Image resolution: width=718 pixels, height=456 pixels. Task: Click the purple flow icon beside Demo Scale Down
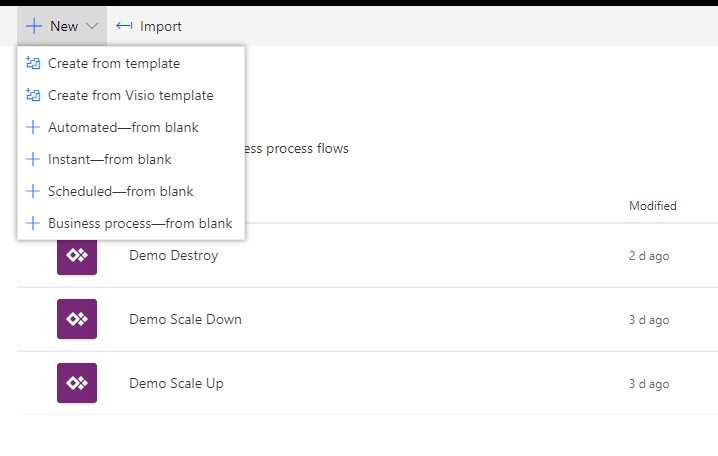76,319
